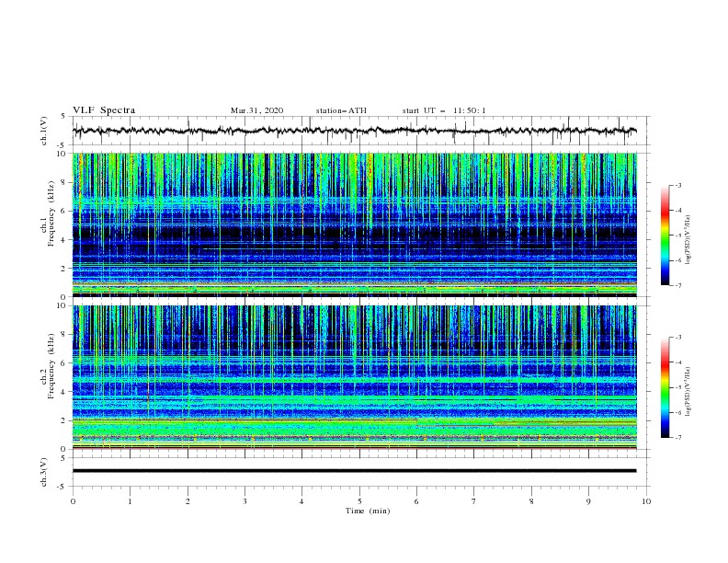
Task: Click time axis tick label '2'
Action: (x=188, y=501)
